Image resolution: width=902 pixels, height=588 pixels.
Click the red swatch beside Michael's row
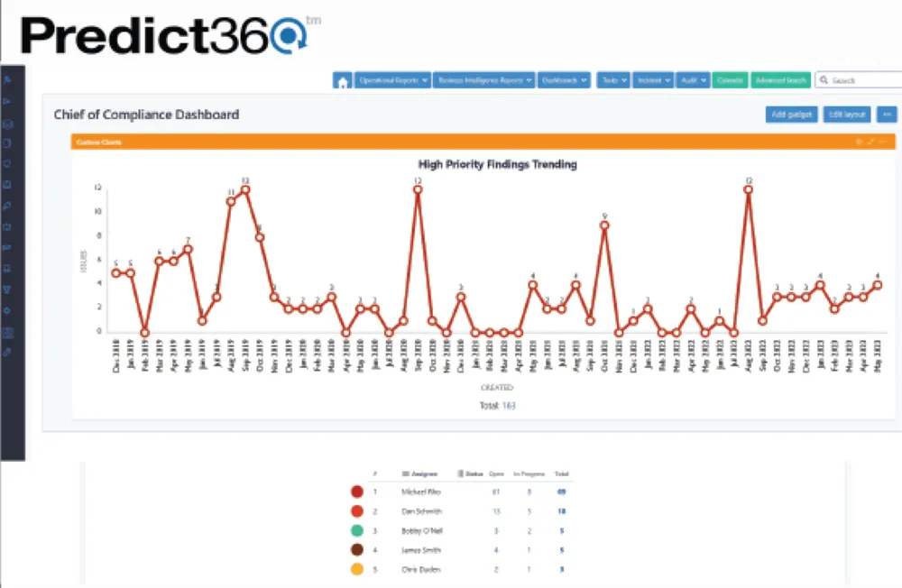pyautogui.click(x=357, y=492)
